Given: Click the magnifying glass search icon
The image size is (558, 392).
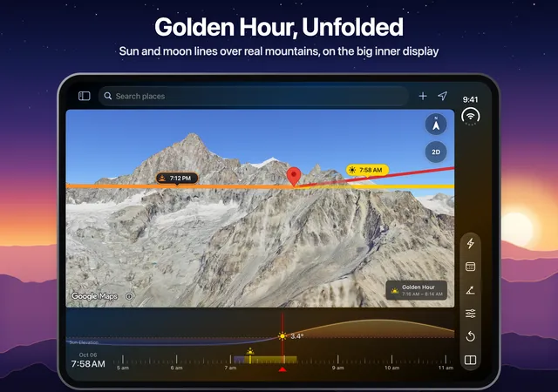Looking at the screenshot, I should click(x=108, y=96).
